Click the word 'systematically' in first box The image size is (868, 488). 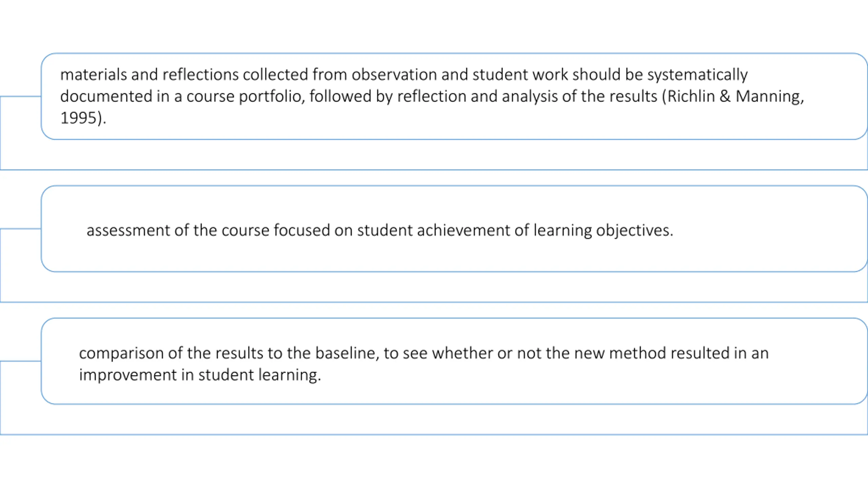pos(697,75)
